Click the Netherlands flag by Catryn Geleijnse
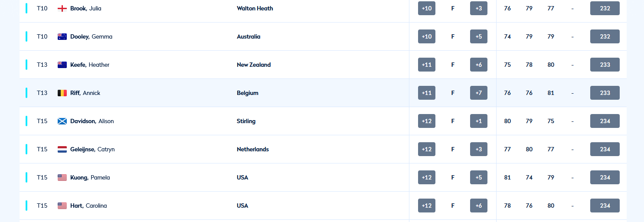Viewport: 644px width, 222px height. click(x=62, y=149)
